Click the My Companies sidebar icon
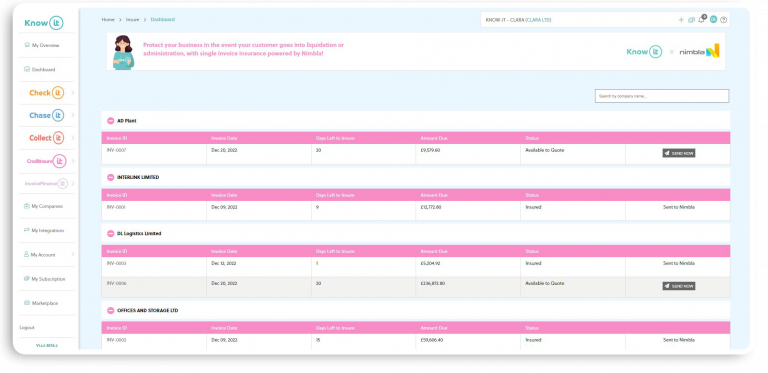The image size is (768, 373). (27, 206)
